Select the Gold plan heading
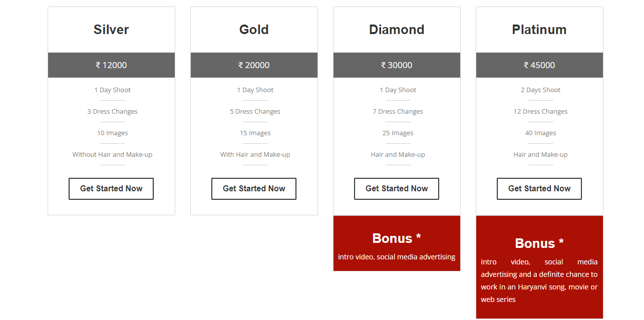 254,30
